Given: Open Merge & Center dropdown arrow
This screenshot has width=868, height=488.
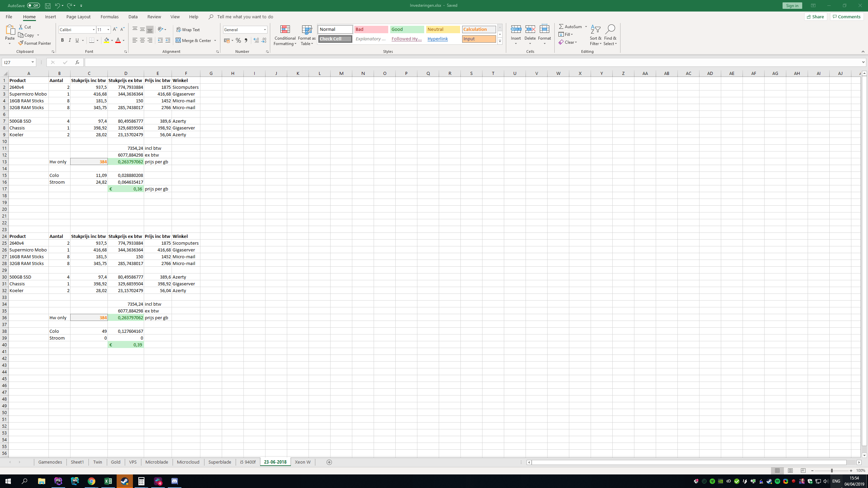Looking at the screenshot, I should [215, 40].
